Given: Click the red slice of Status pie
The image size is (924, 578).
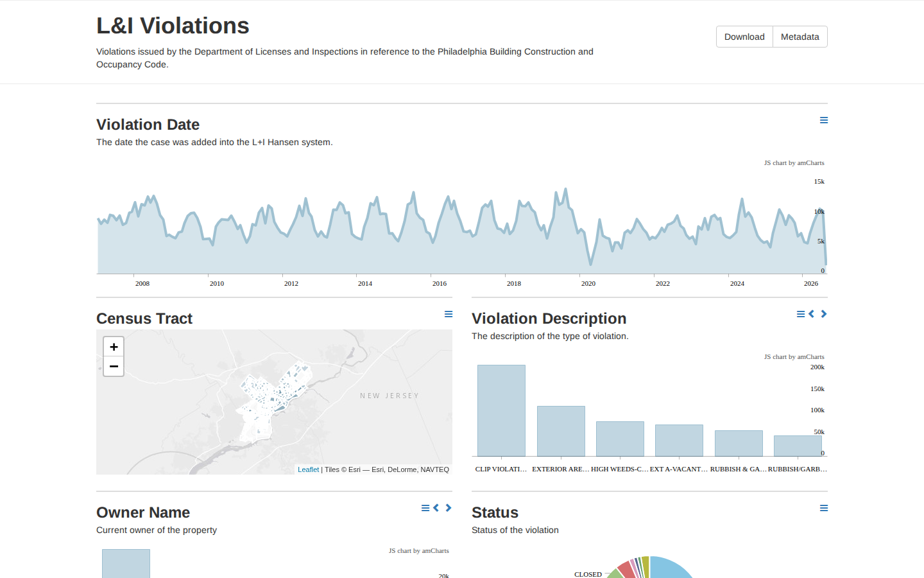Looking at the screenshot, I should pyautogui.click(x=628, y=570).
